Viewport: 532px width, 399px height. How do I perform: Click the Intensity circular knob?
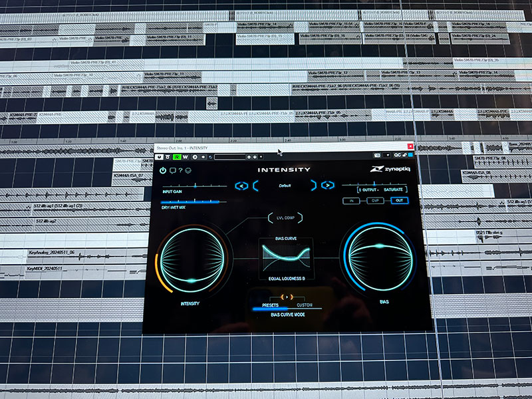(x=192, y=260)
